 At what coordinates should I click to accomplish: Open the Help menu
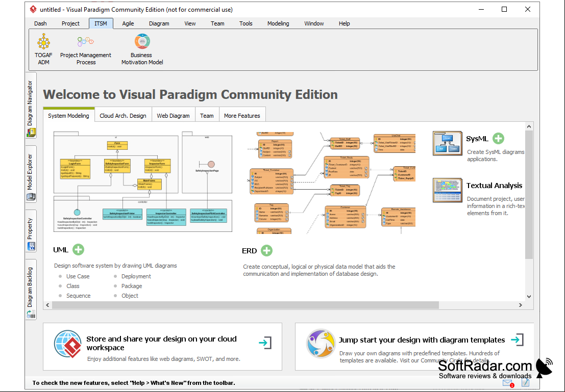pos(344,23)
